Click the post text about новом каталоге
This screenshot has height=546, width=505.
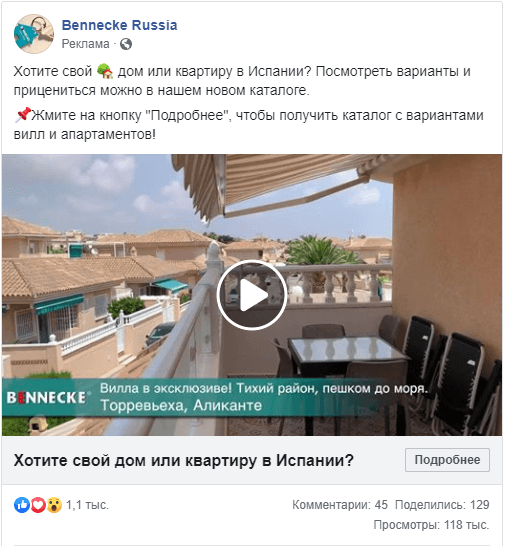click(x=161, y=90)
